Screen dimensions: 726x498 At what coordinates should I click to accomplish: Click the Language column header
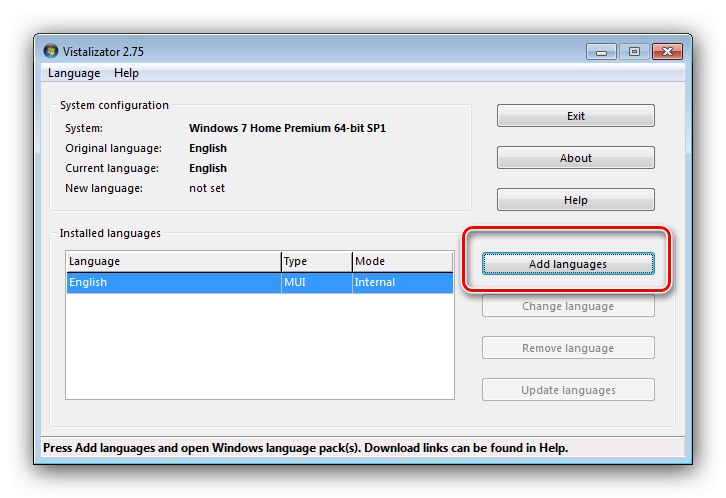tap(174, 261)
